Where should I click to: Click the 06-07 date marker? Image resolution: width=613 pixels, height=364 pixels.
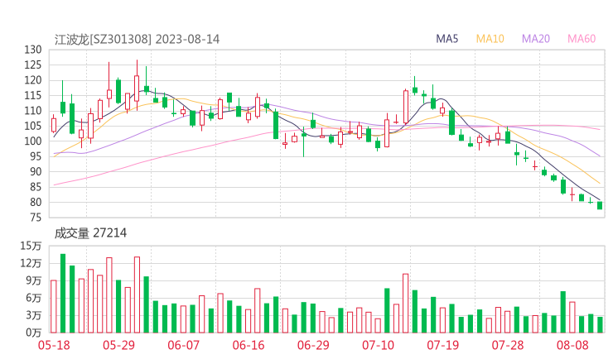[184, 345]
